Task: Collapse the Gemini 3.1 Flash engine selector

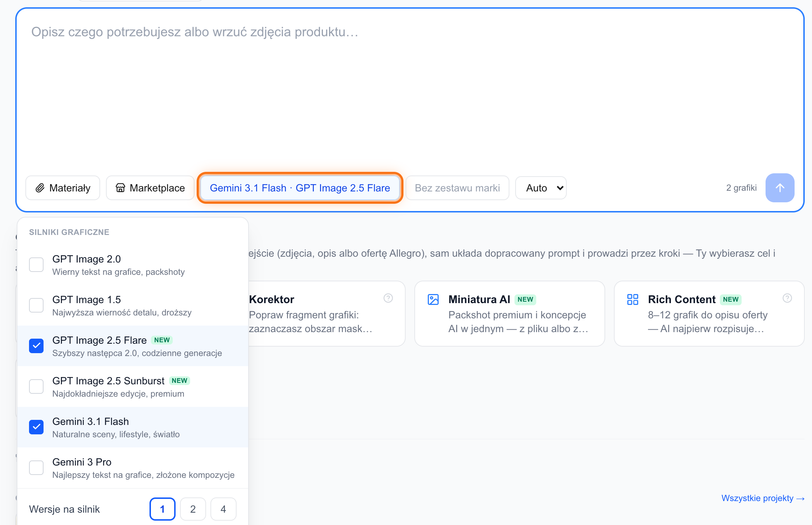Action: [300, 188]
